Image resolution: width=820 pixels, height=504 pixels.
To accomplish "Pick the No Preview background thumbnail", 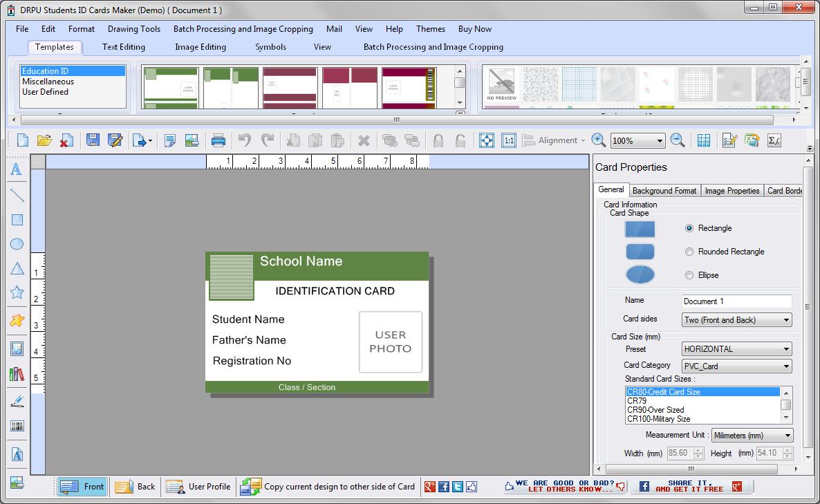I will pyautogui.click(x=501, y=84).
